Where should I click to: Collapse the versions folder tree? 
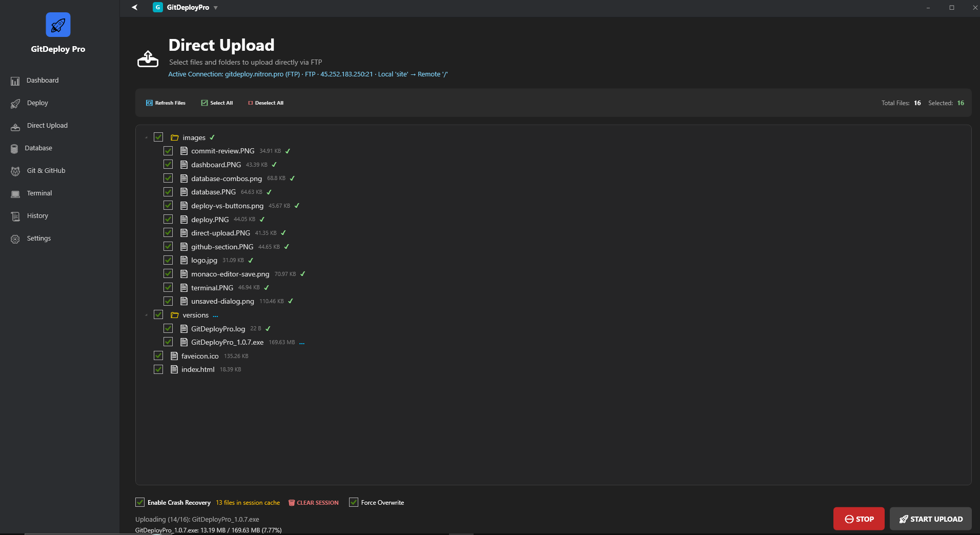[147, 315]
